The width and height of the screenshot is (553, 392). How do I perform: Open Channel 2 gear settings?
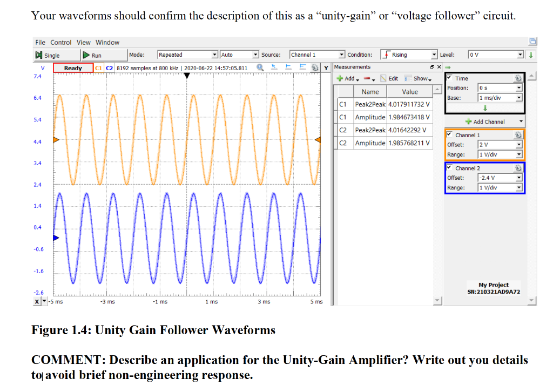click(518, 168)
